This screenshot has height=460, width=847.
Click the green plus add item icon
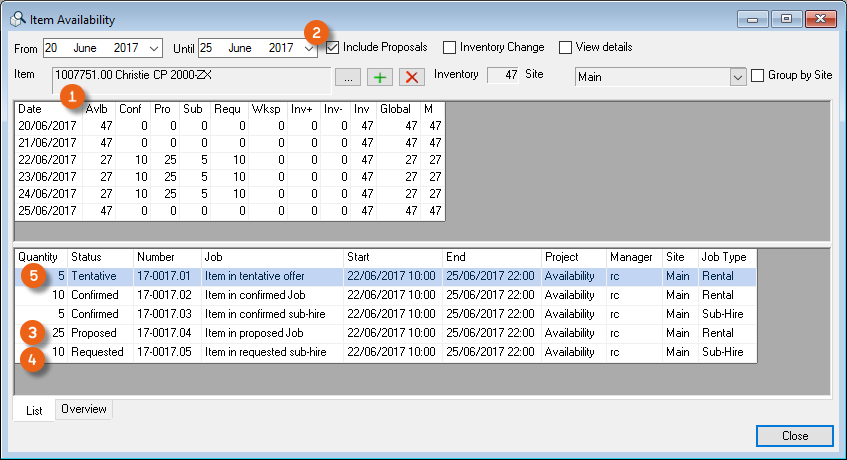point(380,76)
